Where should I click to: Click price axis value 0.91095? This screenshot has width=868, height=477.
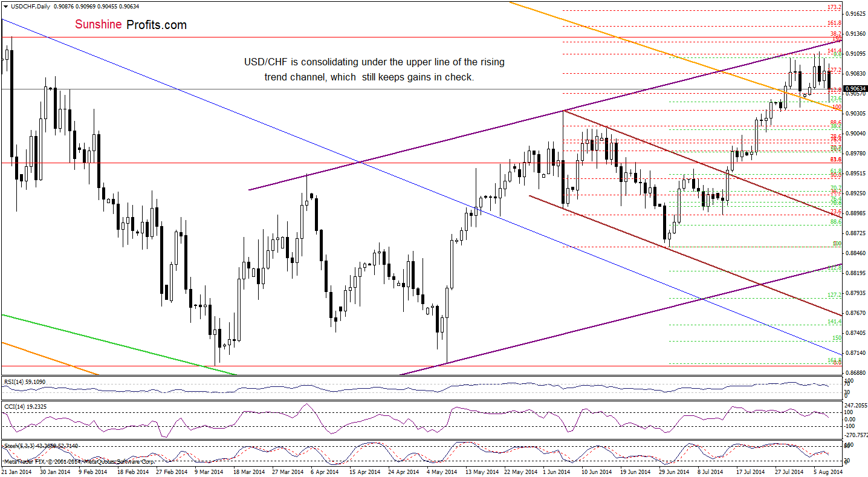(x=854, y=53)
